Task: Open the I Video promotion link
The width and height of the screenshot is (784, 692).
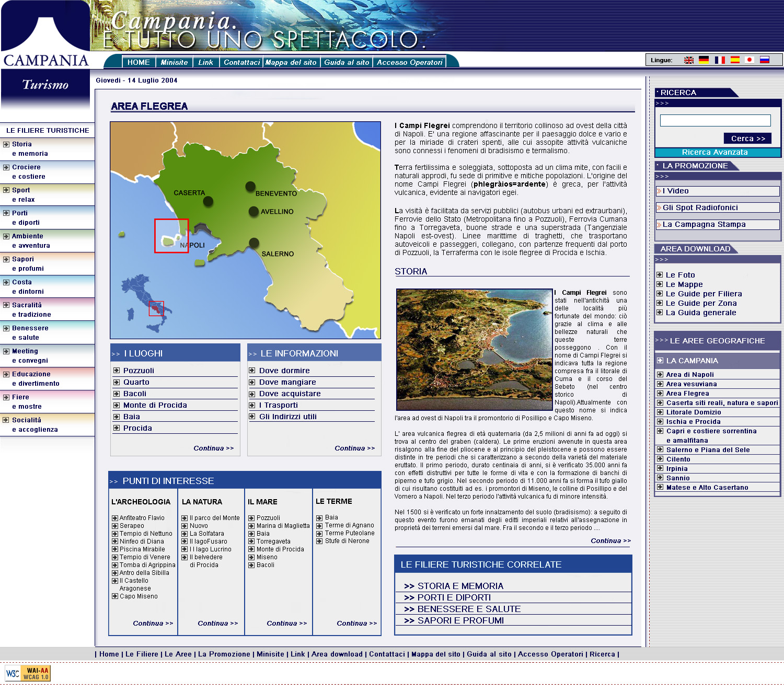Action: pos(718,191)
